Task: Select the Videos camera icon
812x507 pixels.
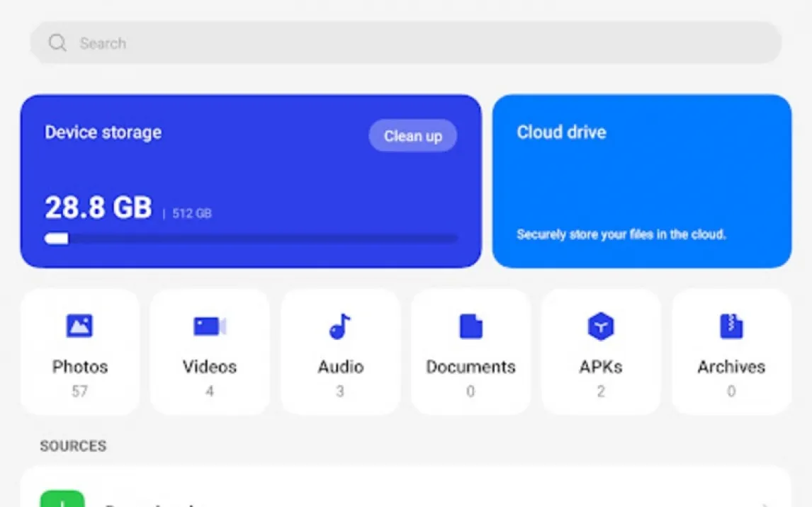Action: tap(210, 326)
